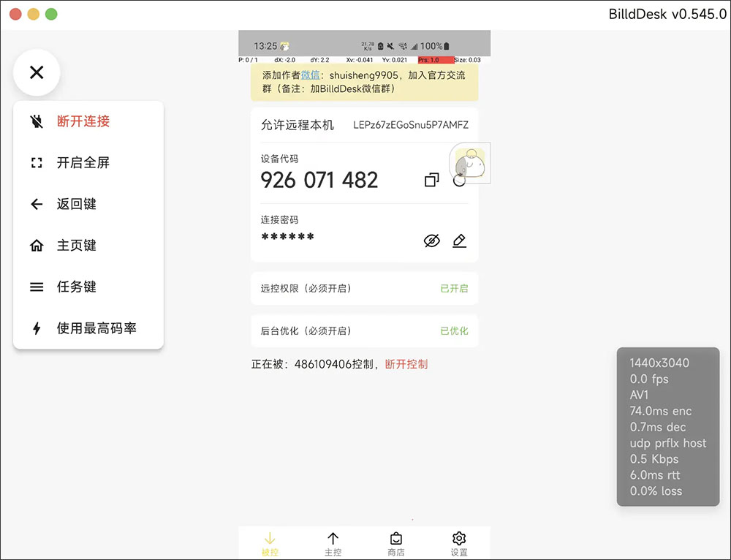Image resolution: width=731 pixels, height=560 pixels.
Task: Click the AV1 codec stat line
Action: point(639,395)
